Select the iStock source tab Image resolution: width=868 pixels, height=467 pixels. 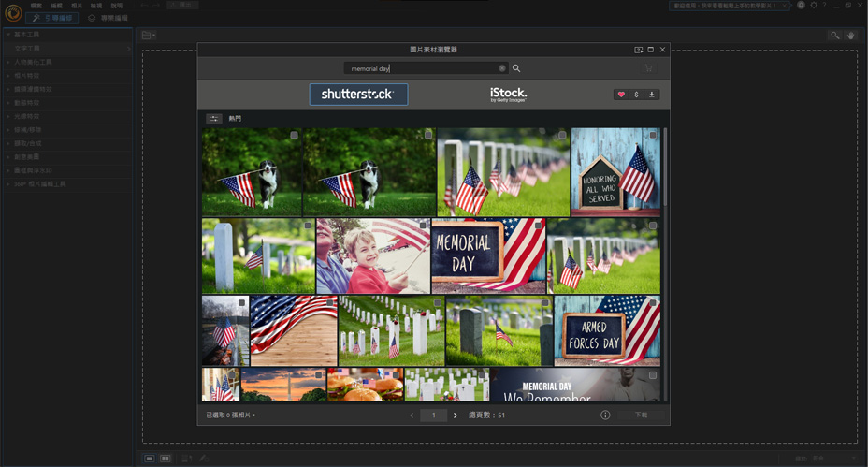(508, 95)
